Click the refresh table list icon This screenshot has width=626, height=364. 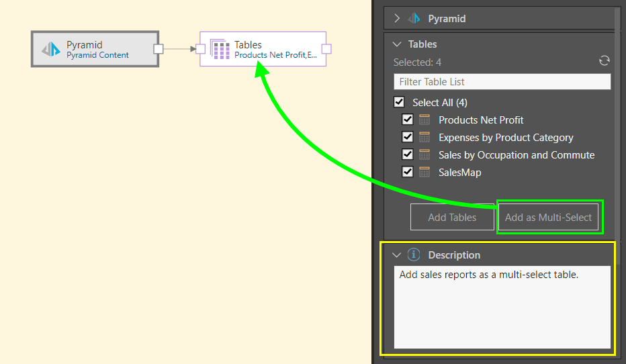(605, 61)
